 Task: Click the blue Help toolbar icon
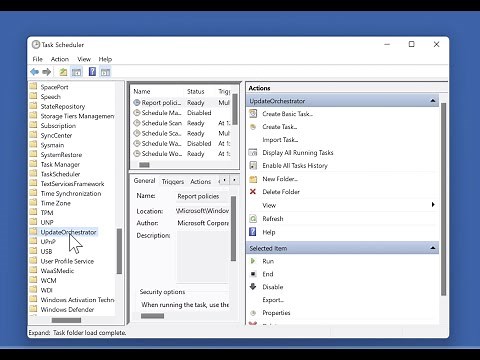click(92, 72)
